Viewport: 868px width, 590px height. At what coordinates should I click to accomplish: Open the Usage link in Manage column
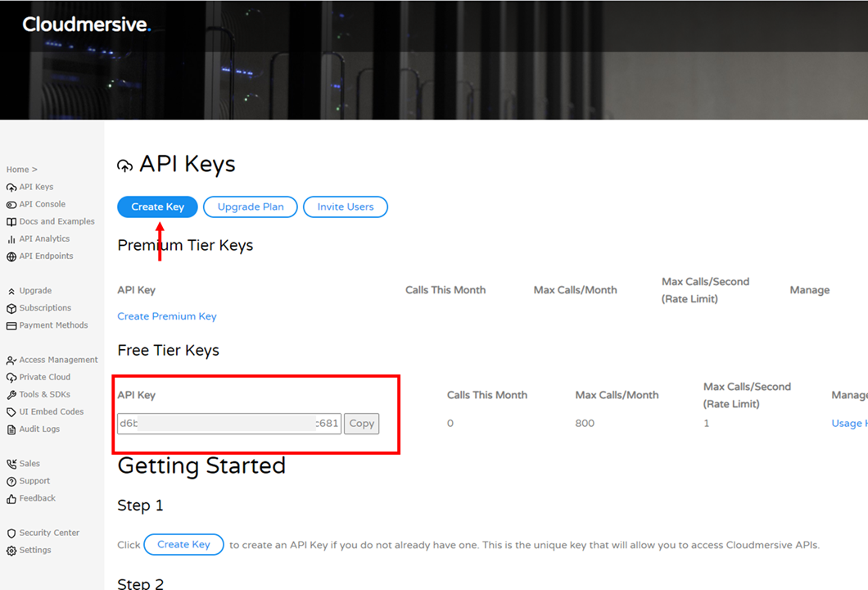point(849,424)
